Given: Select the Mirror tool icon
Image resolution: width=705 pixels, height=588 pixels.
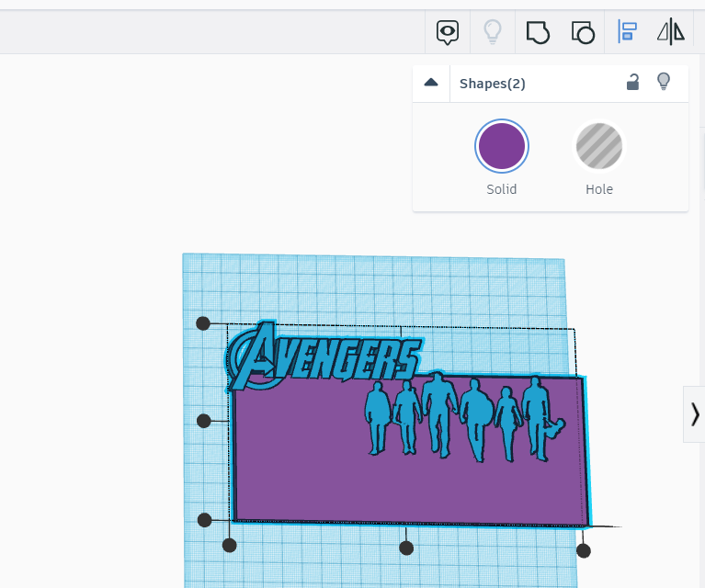Looking at the screenshot, I should click(671, 32).
